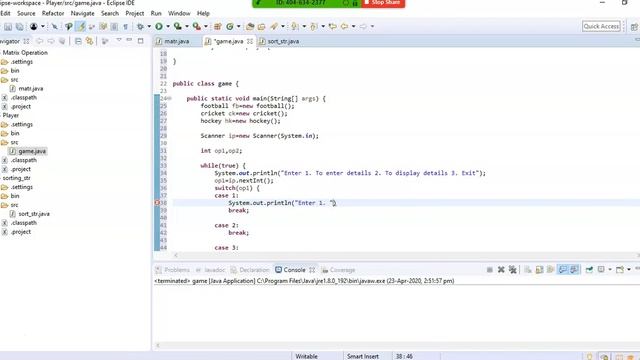Close the Console view tab
Screen dimensions: 640x360
312,270
